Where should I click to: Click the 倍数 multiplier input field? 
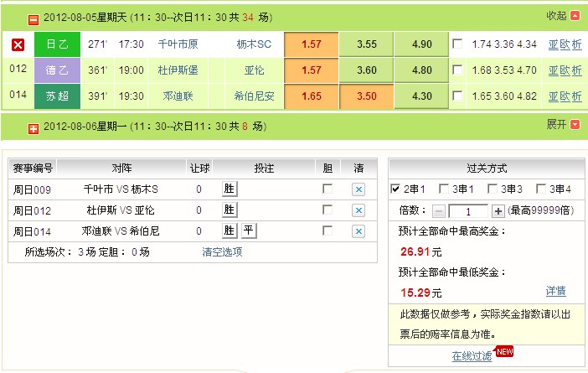468,211
